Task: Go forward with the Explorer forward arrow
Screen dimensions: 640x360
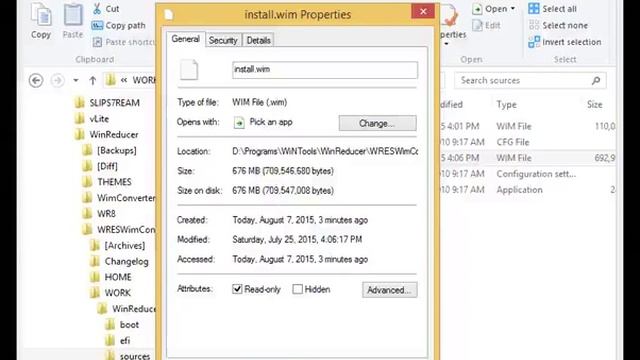Action: [58, 80]
